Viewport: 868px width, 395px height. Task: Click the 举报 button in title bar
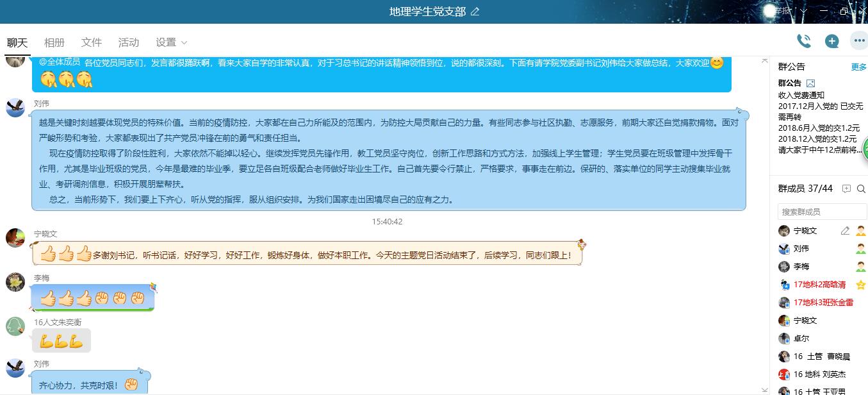[x=781, y=12]
